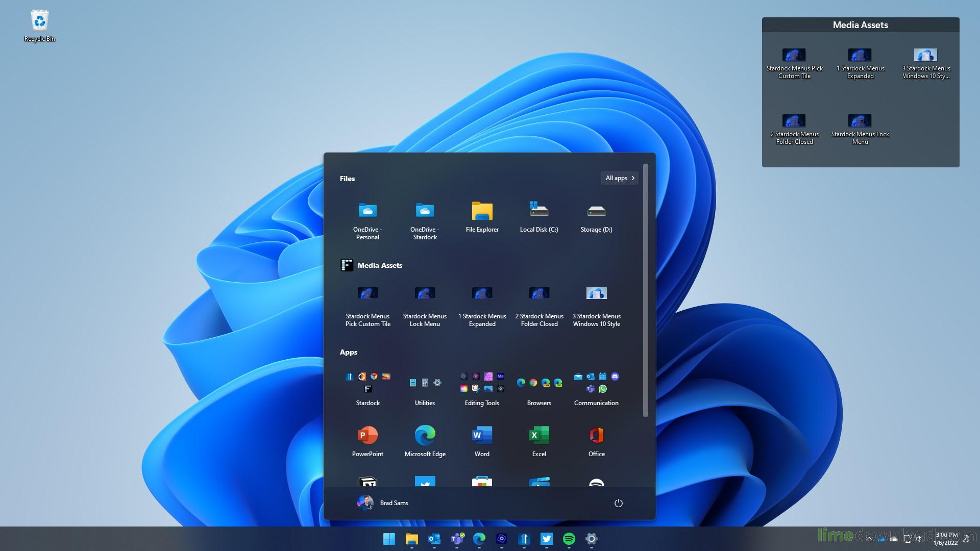
Task: Click the power button in the Start menu
Action: click(x=618, y=503)
